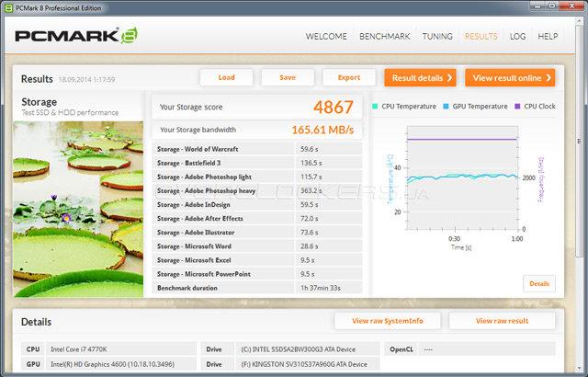The width and height of the screenshot is (588, 377).
Task: Select Storage - Microsoft PowerPoint row
Action: click(x=257, y=274)
